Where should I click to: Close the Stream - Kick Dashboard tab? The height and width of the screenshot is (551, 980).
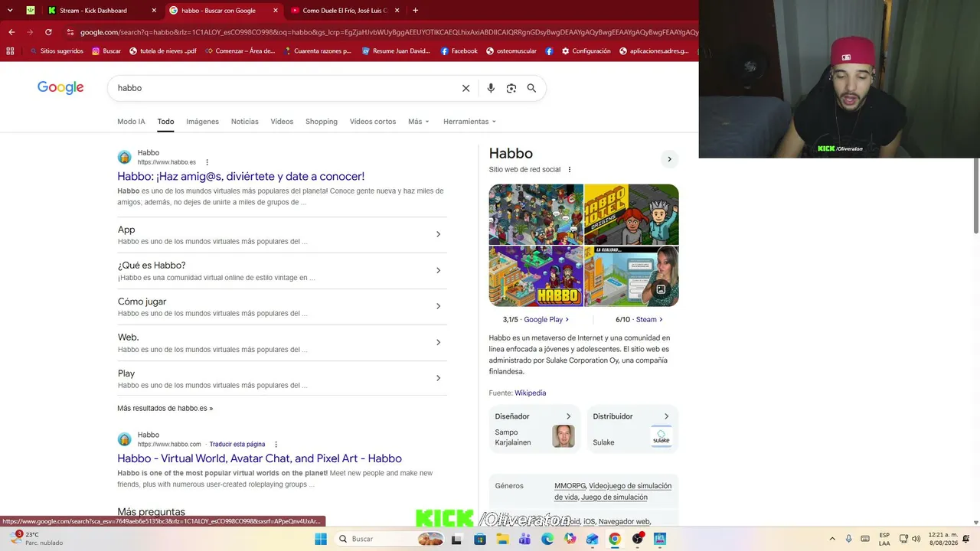point(154,11)
